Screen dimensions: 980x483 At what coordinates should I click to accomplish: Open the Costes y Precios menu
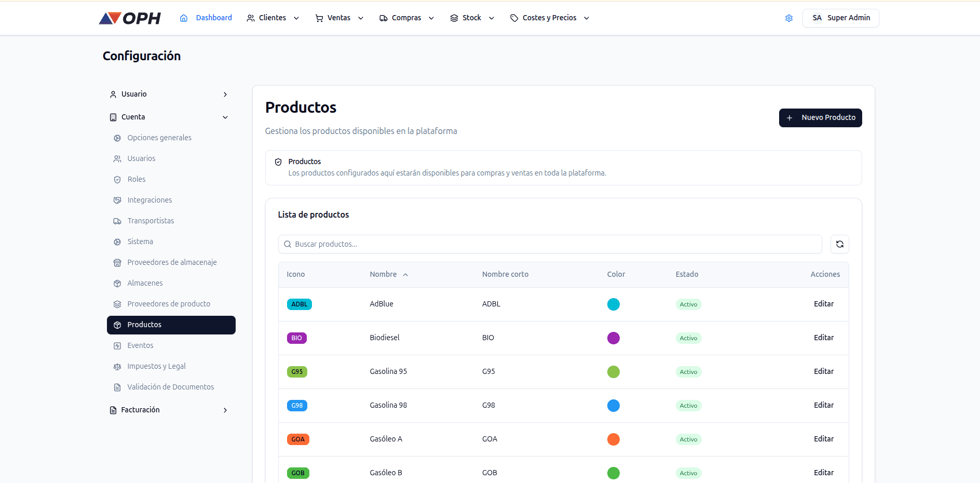click(549, 18)
